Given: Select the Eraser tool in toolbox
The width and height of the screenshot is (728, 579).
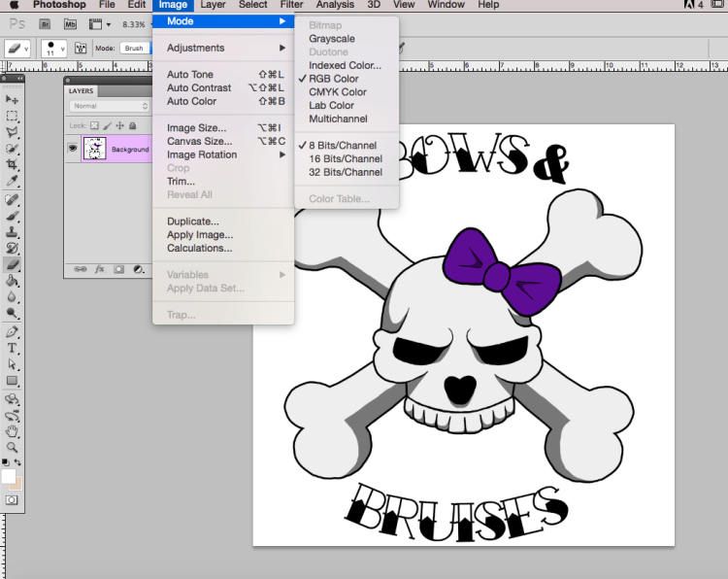Looking at the screenshot, I should pyautogui.click(x=12, y=264).
